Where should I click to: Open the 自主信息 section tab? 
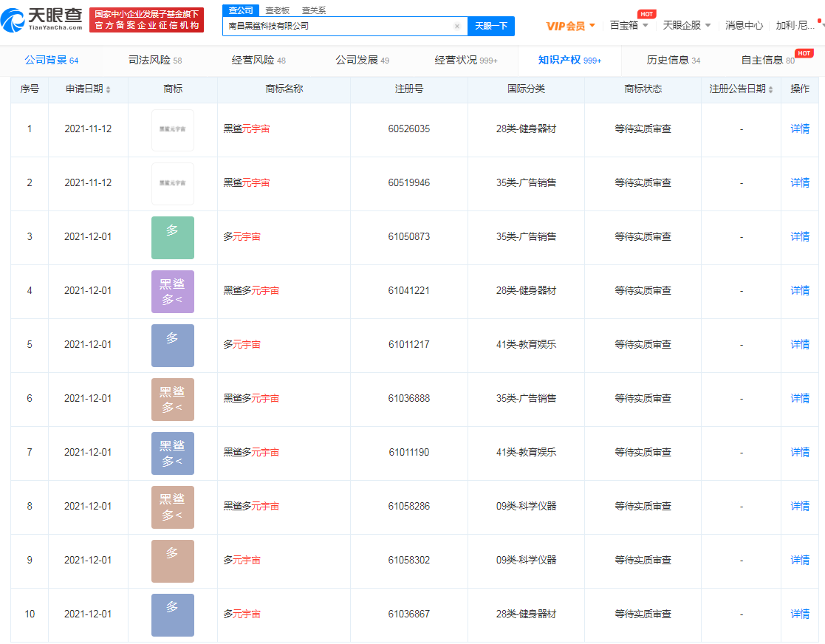tap(768, 61)
